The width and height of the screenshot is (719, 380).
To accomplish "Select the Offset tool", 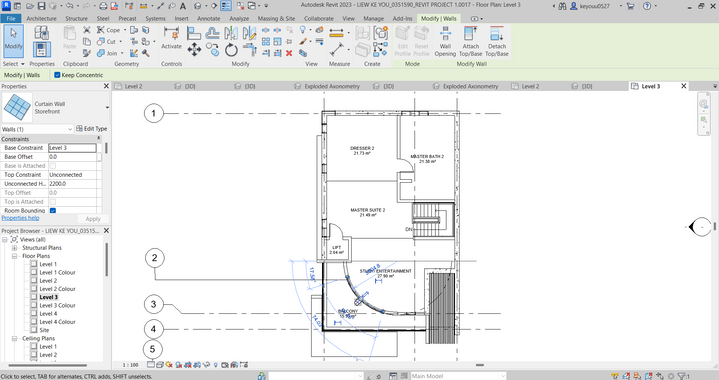I will coord(212,33).
